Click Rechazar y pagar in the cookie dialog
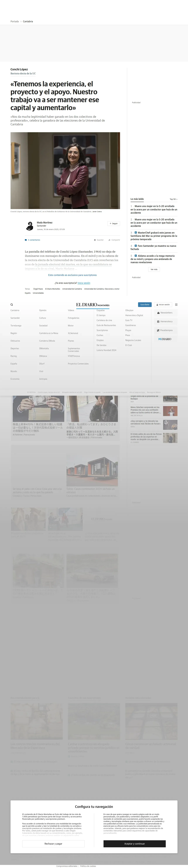The width and height of the screenshot is (188, 868). pos(53,844)
